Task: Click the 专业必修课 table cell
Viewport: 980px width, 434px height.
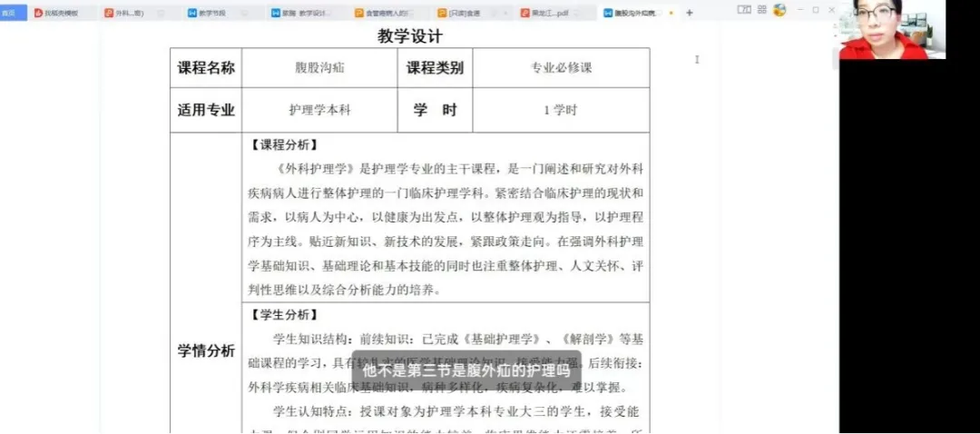Action: click(x=561, y=68)
